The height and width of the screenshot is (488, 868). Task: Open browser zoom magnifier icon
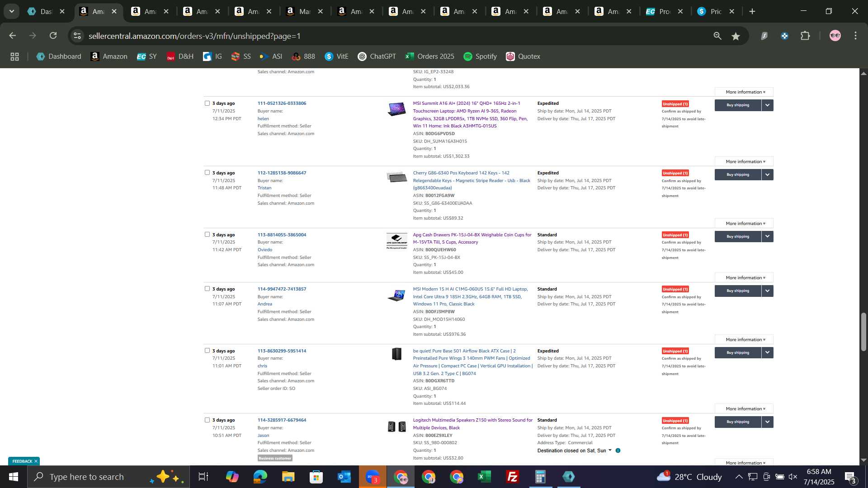(717, 36)
